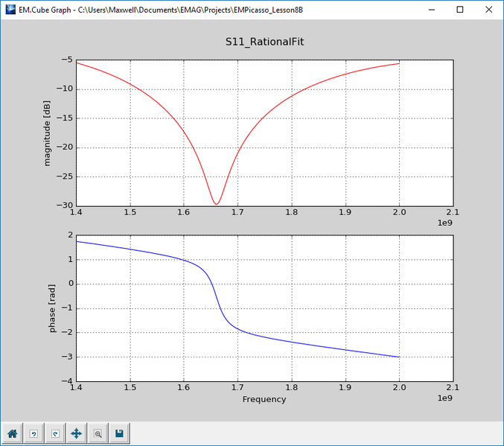Reset the graph view with Home icon
Image resolution: width=504 pixels, height=446 pixels.
pyautogui.click(x=12, y=433)
